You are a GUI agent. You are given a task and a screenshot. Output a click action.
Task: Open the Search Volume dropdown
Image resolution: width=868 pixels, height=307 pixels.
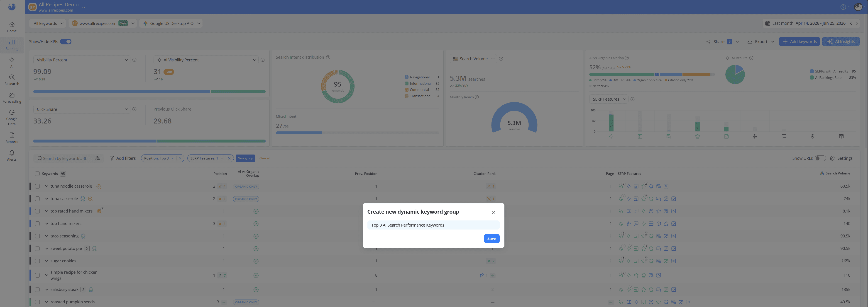(x=473, y=59)
